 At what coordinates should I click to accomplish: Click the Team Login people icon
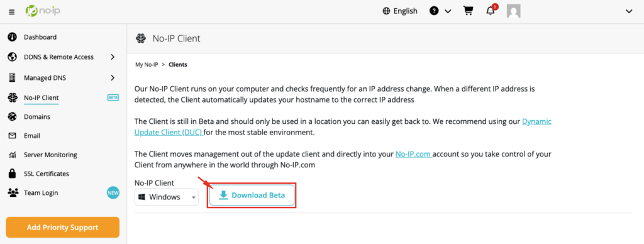point(13,192)
